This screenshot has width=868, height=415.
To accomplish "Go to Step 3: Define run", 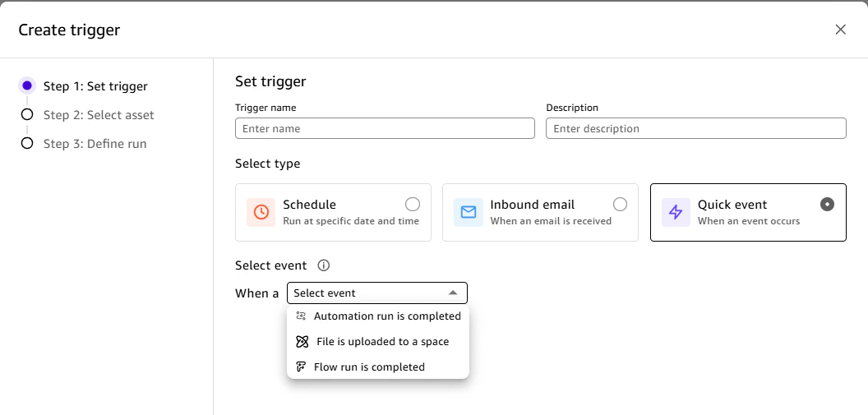I will point(95,144).
